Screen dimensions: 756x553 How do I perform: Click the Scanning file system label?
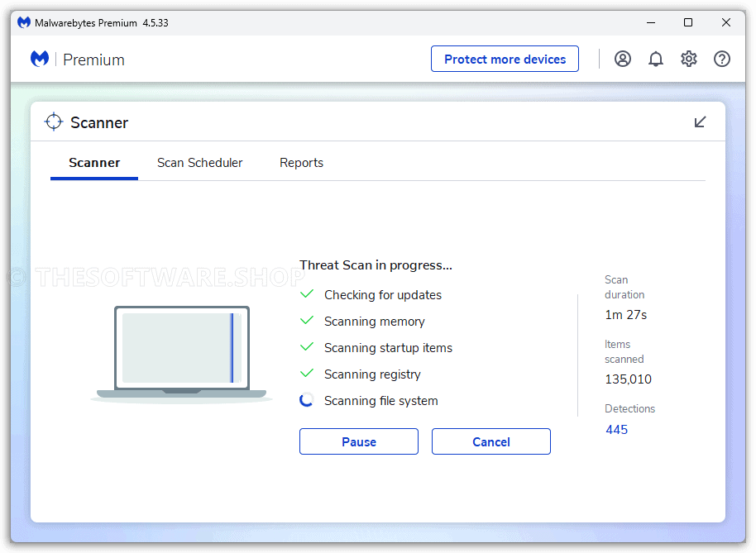tap(380, 401)
